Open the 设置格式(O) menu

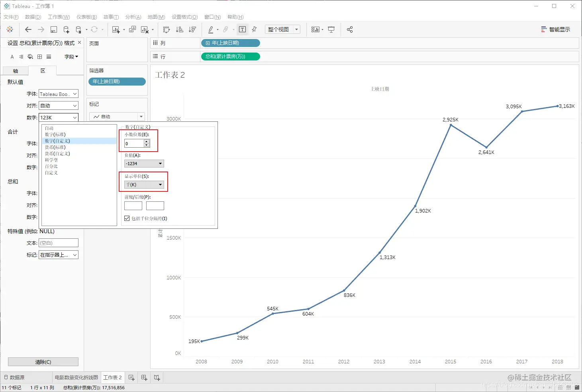[x=185, y=17]
